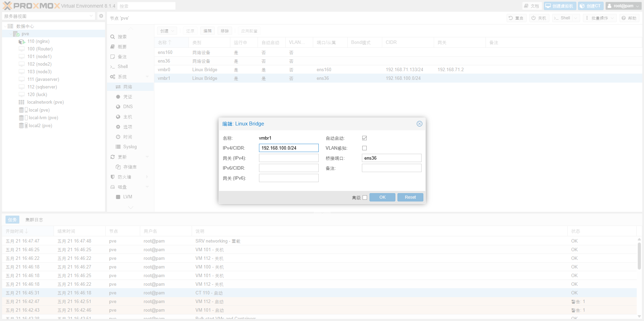Switch to Tasks tab
The width and height of the screenshot is (644, 321).
(x=12, y=220)
